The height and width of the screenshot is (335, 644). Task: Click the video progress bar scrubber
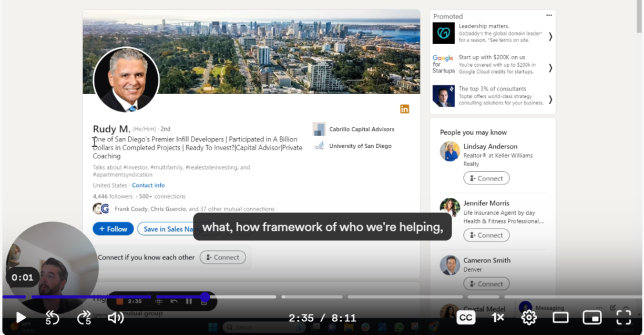[205, 297]
